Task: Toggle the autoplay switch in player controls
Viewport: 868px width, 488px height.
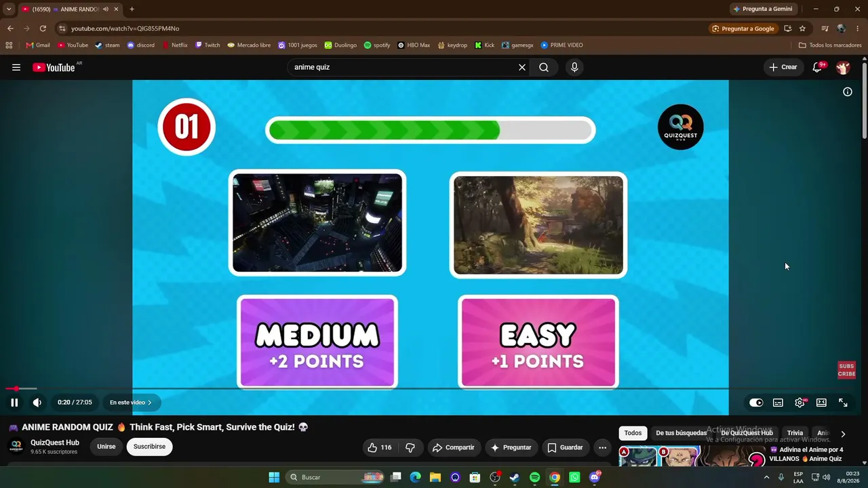Action: tap(756, 403)
